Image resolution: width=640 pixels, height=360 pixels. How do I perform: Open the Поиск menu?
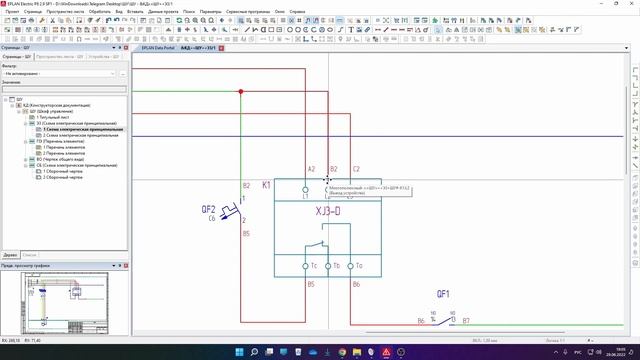pos(189,12)
